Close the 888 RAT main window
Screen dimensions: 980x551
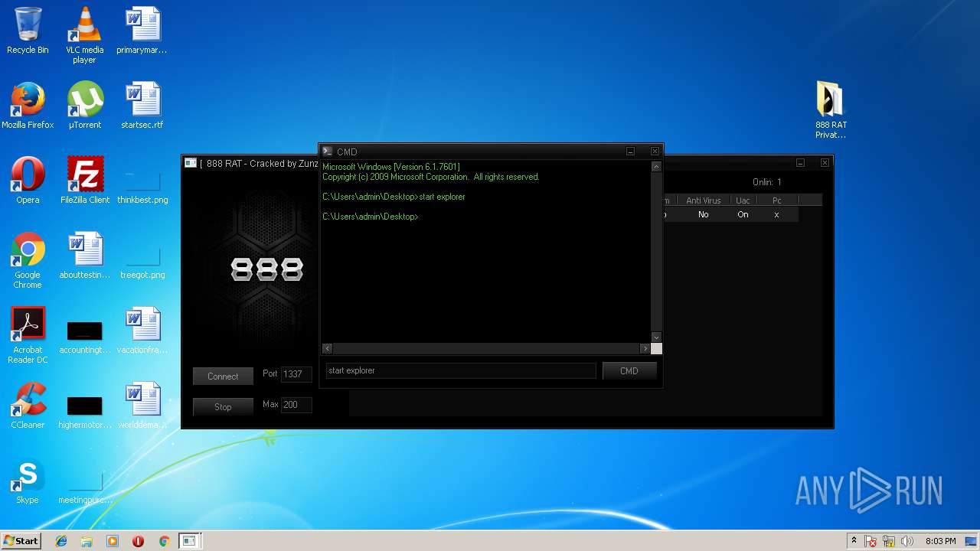825,163
